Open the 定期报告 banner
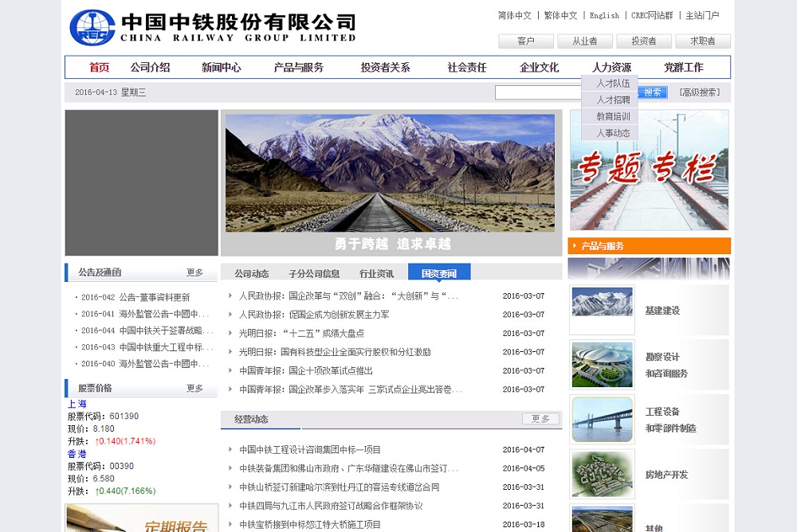The height and width of the screenshot is (532, 797). 141,518
